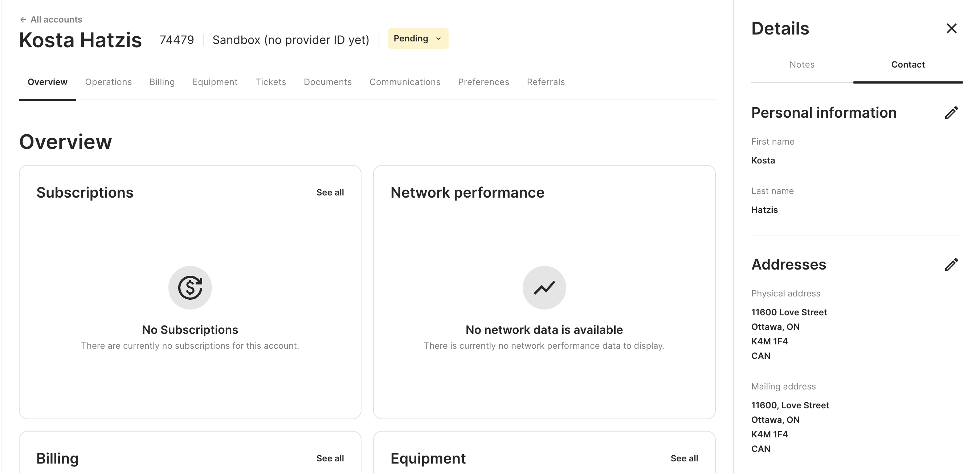
Task: Open the Preferences tab
Action: [483, 82]
